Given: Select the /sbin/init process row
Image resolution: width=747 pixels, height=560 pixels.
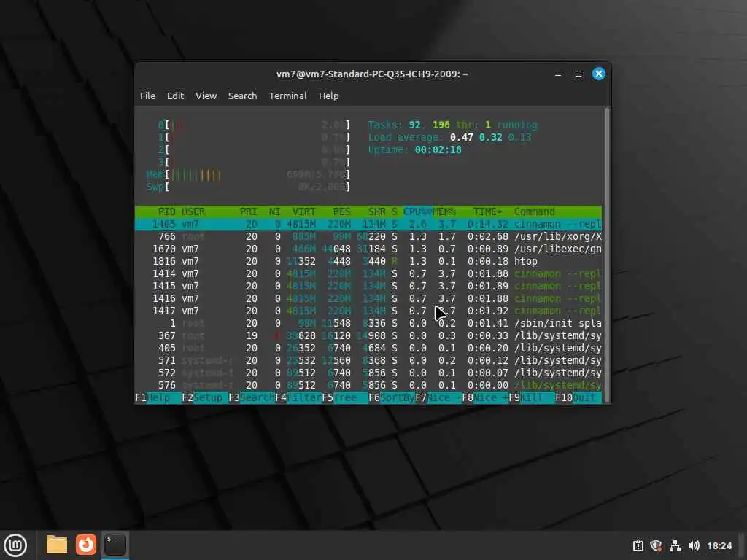Looking at the screenshot, I should point(368,323).
